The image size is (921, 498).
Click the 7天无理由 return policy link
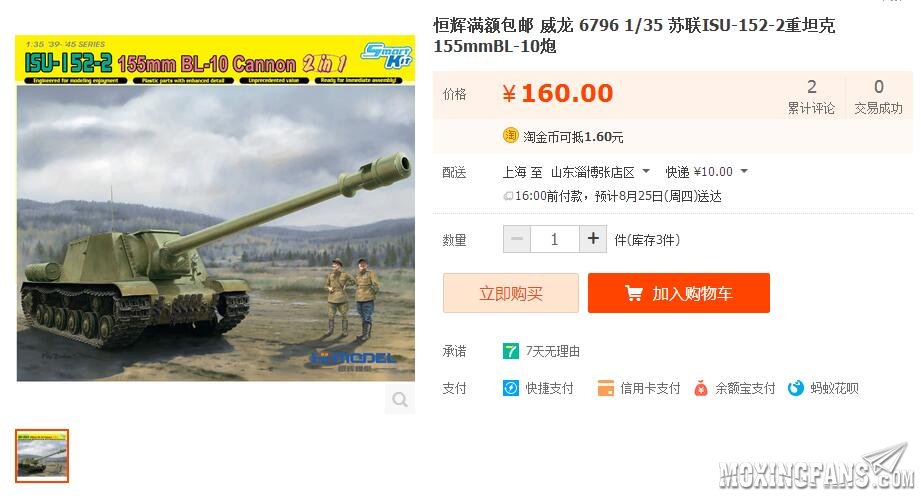[x=552, y=351]
